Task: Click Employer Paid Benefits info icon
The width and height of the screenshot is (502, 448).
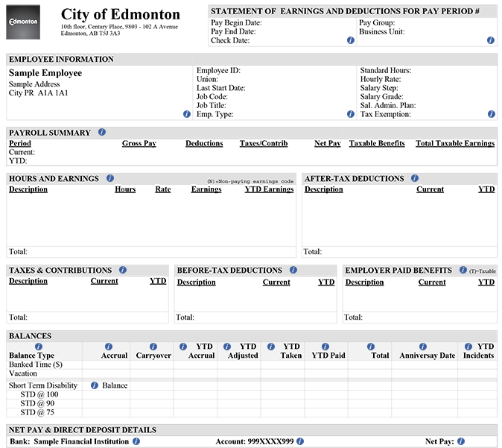Action: [463, 270]
